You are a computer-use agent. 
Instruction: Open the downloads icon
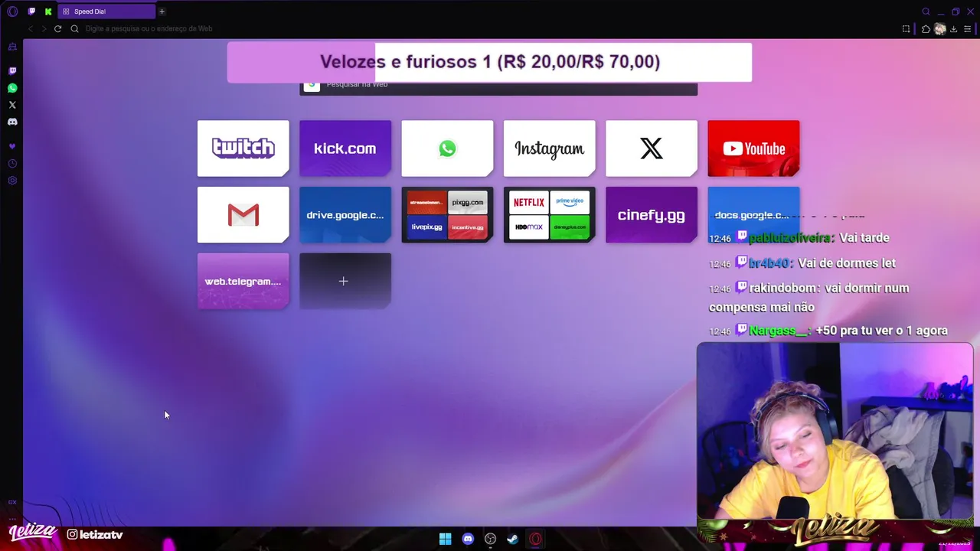(x=954, y=29)
